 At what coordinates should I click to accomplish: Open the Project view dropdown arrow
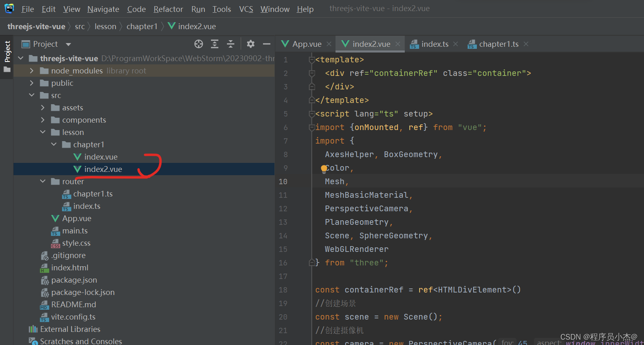tap(68, 44)
